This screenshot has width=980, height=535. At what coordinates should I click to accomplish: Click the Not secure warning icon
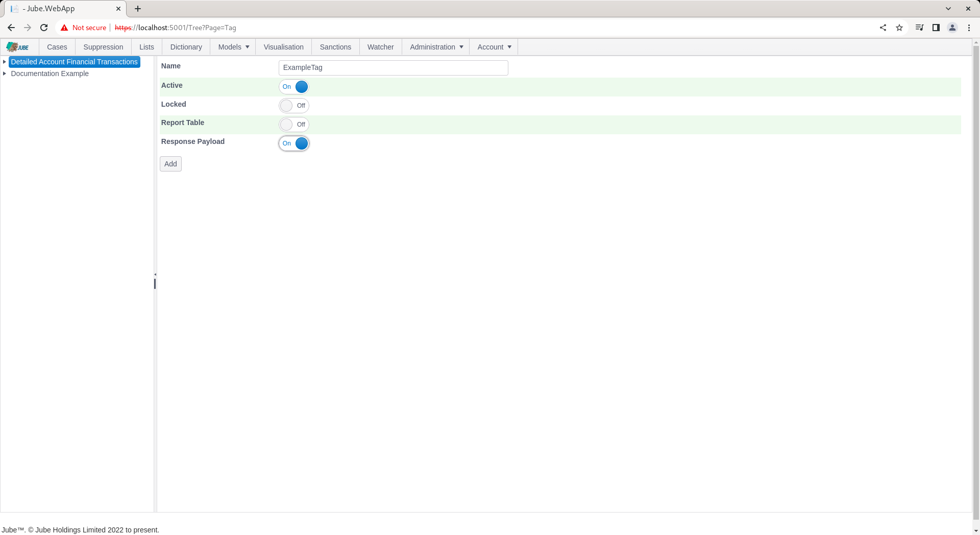tap(64, 28)
